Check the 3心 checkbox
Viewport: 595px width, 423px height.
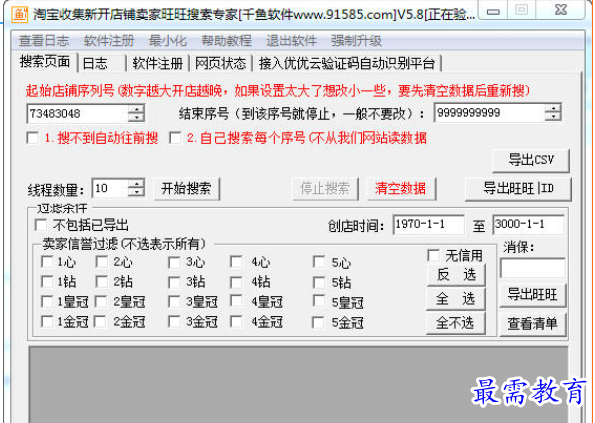(x=175, y=263)
